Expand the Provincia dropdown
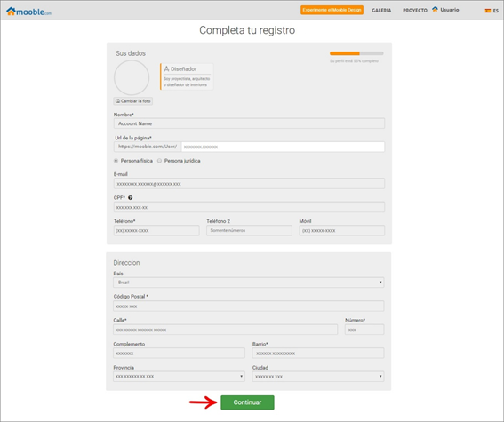 179,377
